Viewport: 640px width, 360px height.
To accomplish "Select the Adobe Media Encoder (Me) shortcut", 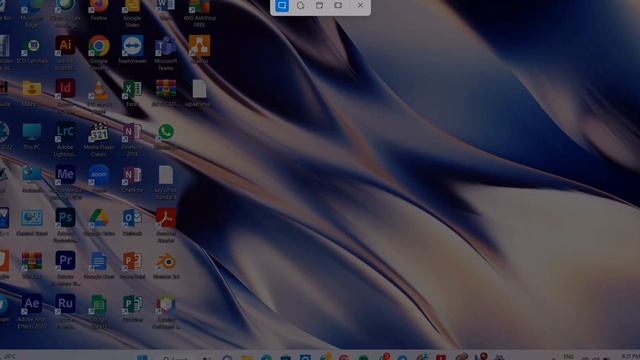I will point(65,182).
